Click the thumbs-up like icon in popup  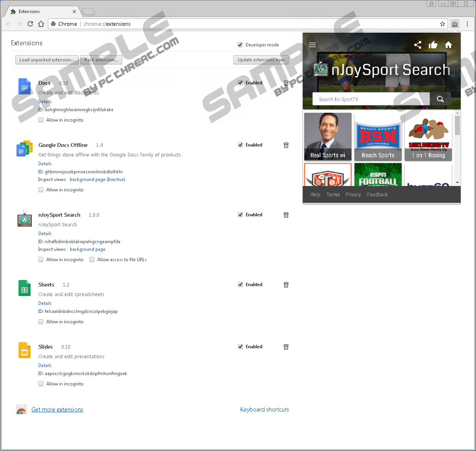433,45
